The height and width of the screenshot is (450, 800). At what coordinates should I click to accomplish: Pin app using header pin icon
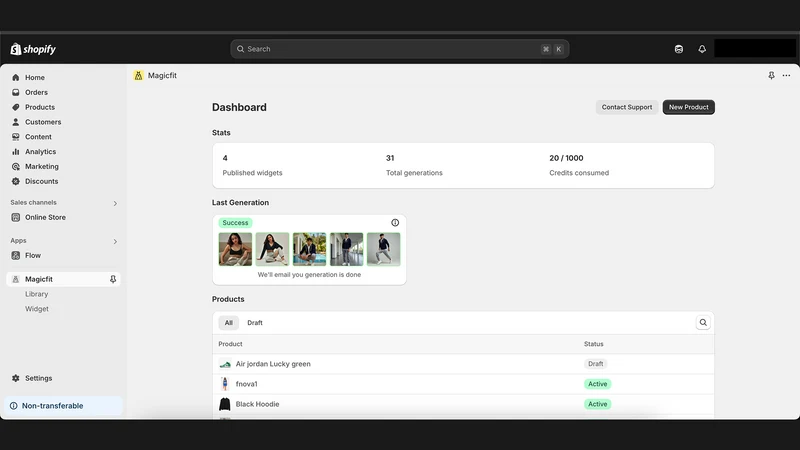click(x=771, y=76)
